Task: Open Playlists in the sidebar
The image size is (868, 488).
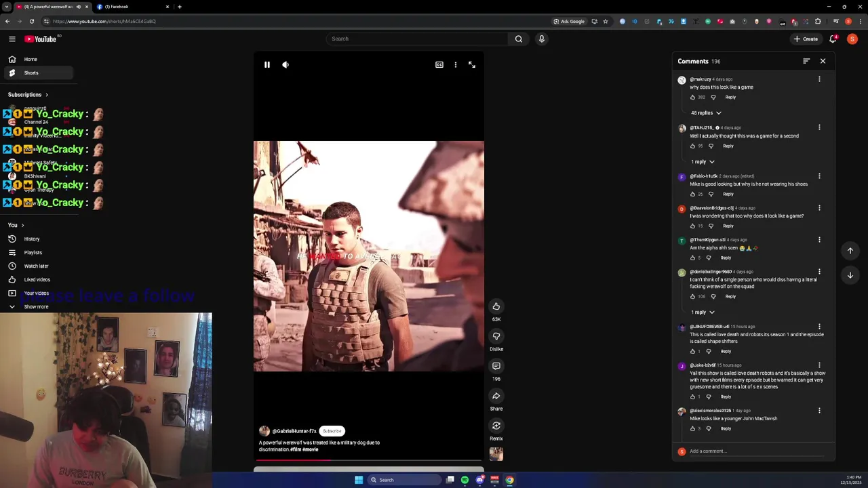Action: pos(38,253)
